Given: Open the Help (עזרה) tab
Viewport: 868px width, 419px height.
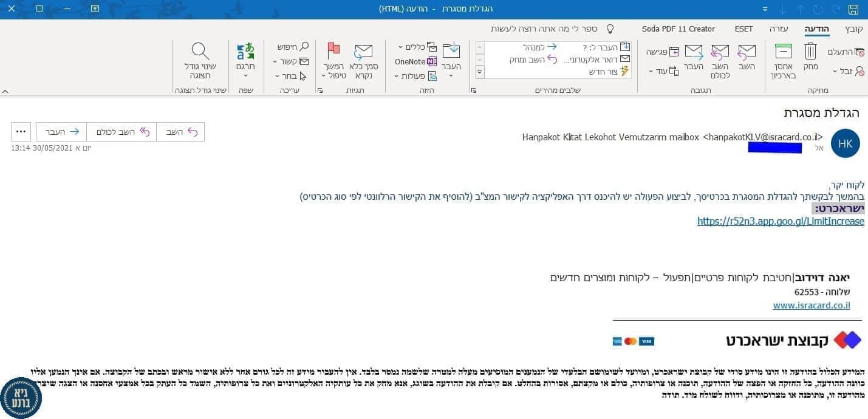Looking at the screenshot, I should click(x=779, y=29).
